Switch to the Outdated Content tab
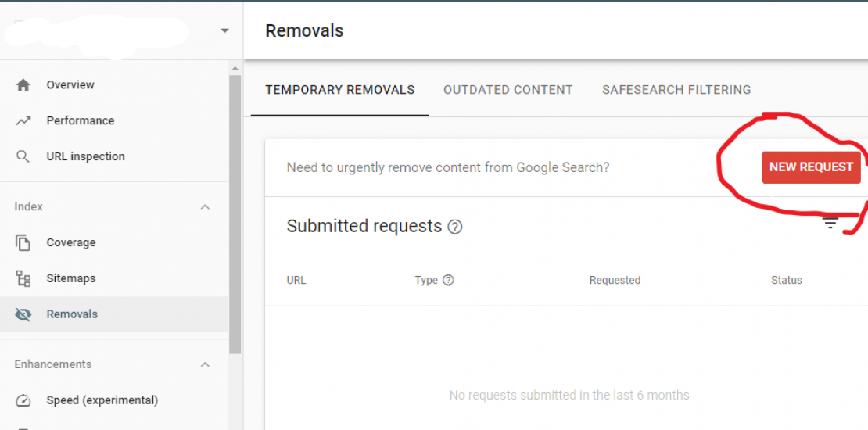The width and height of the screenshot is (868, 430). point(508,90)
